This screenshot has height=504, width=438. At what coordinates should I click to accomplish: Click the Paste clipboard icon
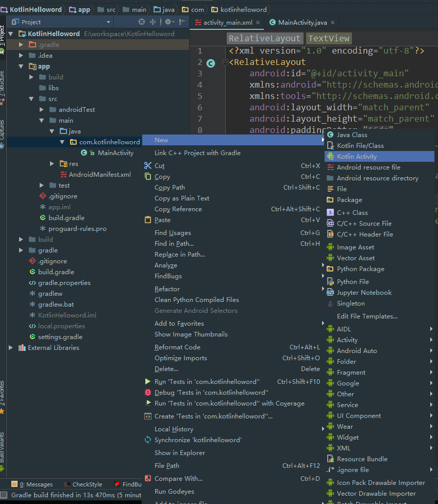pyautogui.click(x=148, y=220)
